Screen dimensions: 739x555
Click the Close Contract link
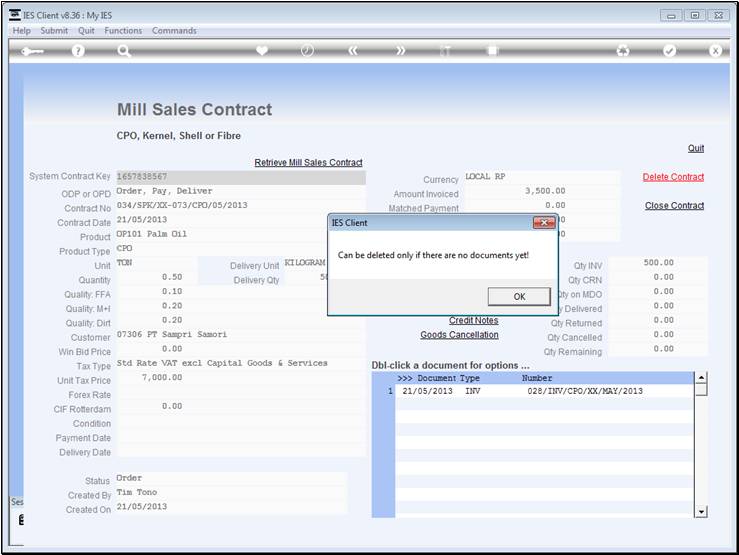coord(674,206)
